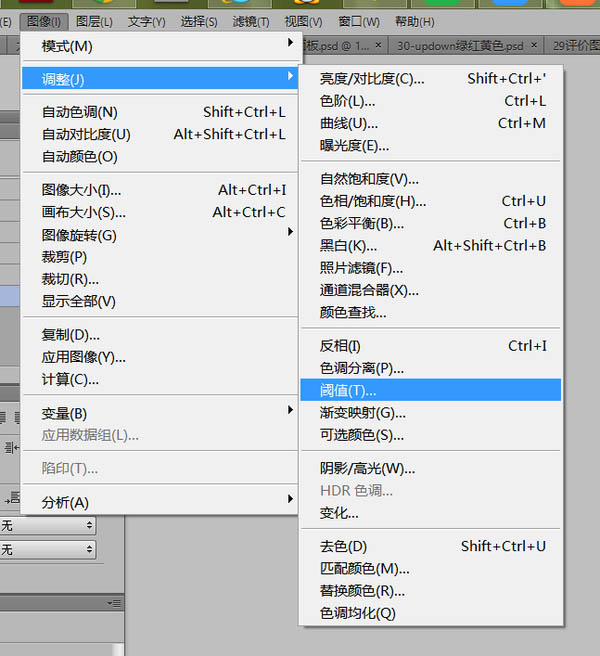Apply 反相(I) to the image
This screenshot has height=656, width=600.
[431, 346]
